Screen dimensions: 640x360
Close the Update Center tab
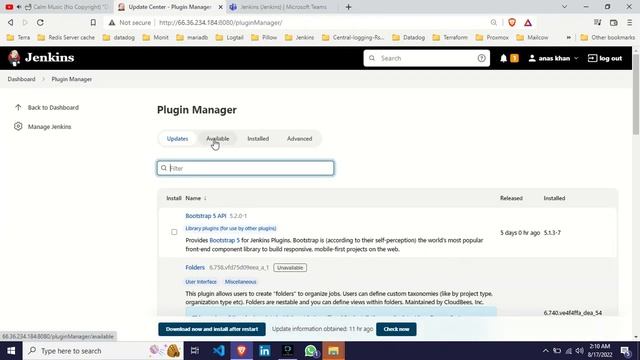click(x=220, y=7)
